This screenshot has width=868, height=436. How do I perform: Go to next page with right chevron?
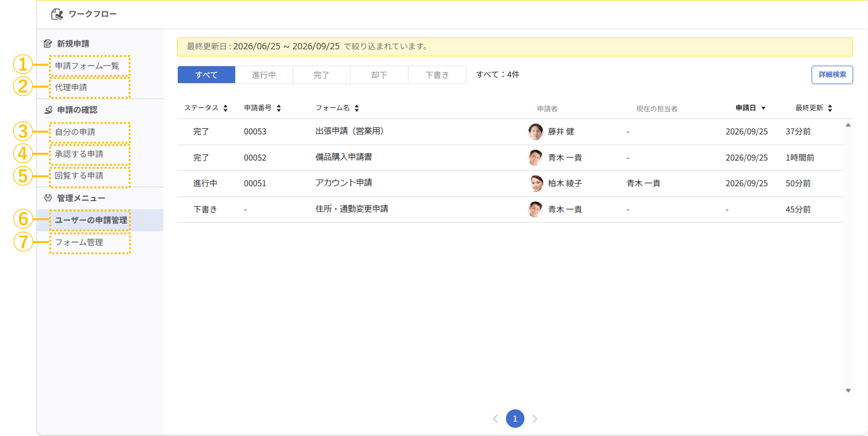535,418
